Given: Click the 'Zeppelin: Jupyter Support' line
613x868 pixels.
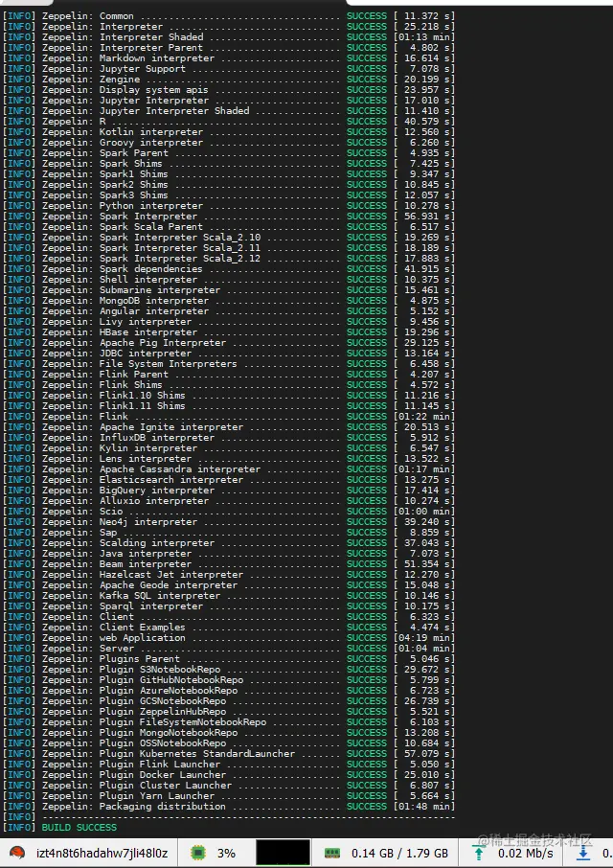Looking at the screenshot, I should coord(229,69).
